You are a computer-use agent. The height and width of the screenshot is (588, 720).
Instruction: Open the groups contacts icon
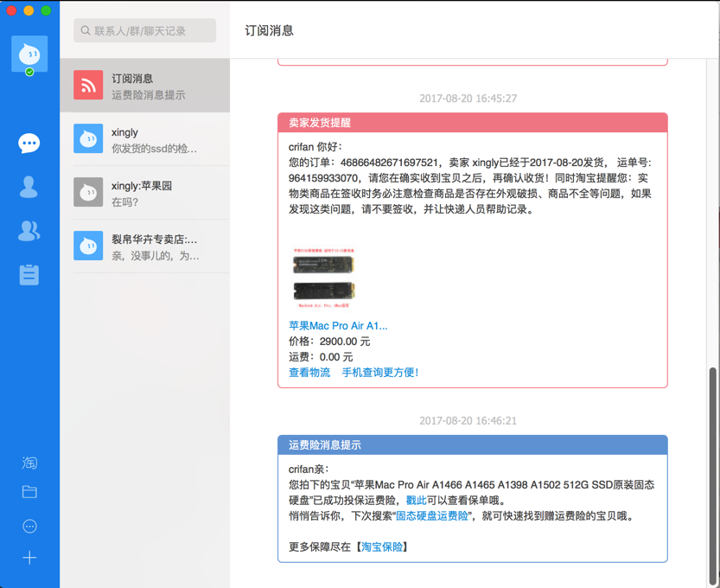point(29,231)
